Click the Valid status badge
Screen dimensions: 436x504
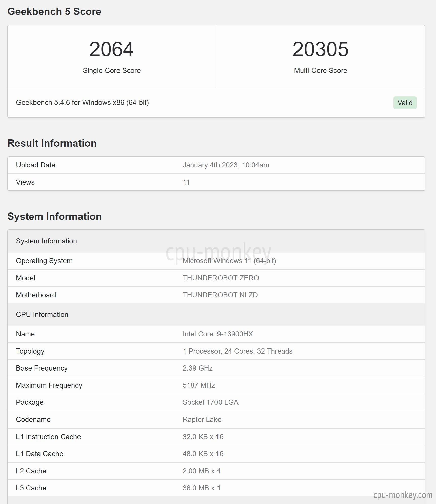[405, 103]
